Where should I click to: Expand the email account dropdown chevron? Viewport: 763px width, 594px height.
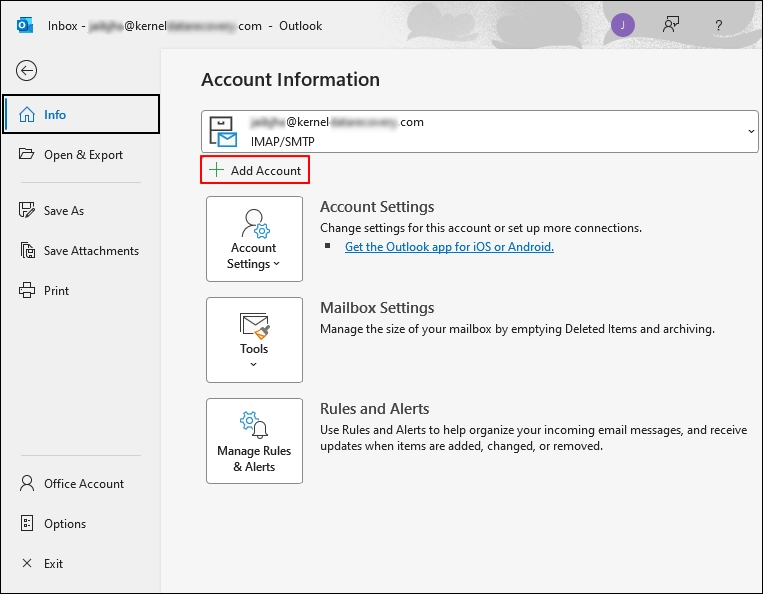click(751, 131)
